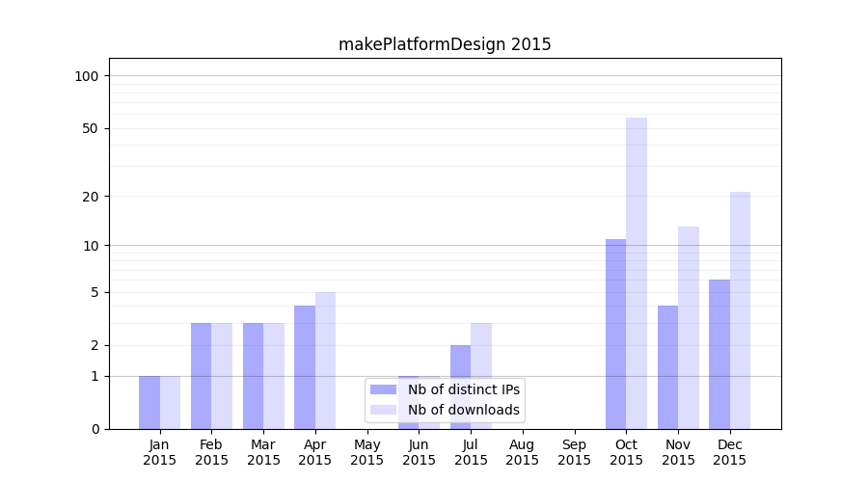868x482 pixels.
Task: Click the November downloads bar
Action: [689, 328]
